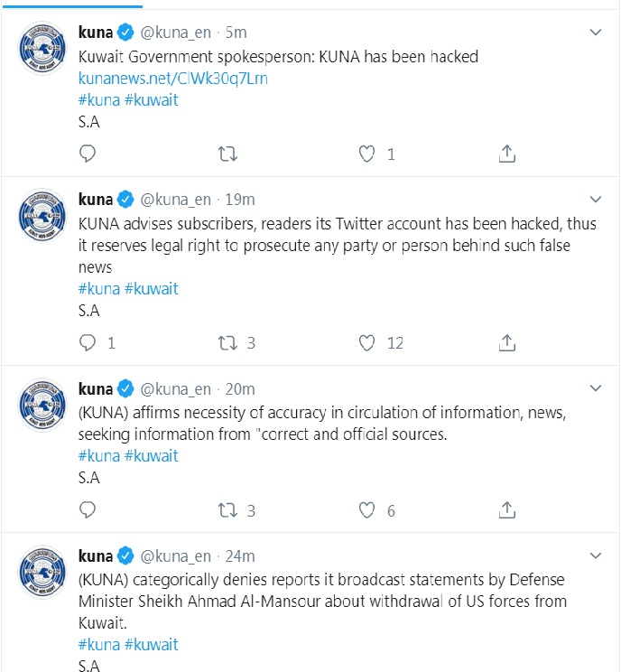
Task: Expand options menu on the 5m tweet
Action: click(596, 33)
